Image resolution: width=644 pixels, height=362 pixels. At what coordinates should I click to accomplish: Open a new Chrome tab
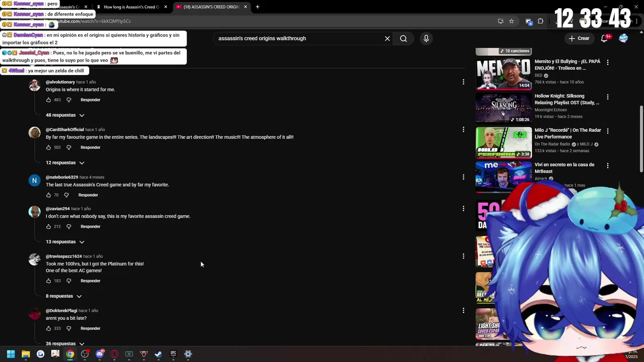pos(258,7)
